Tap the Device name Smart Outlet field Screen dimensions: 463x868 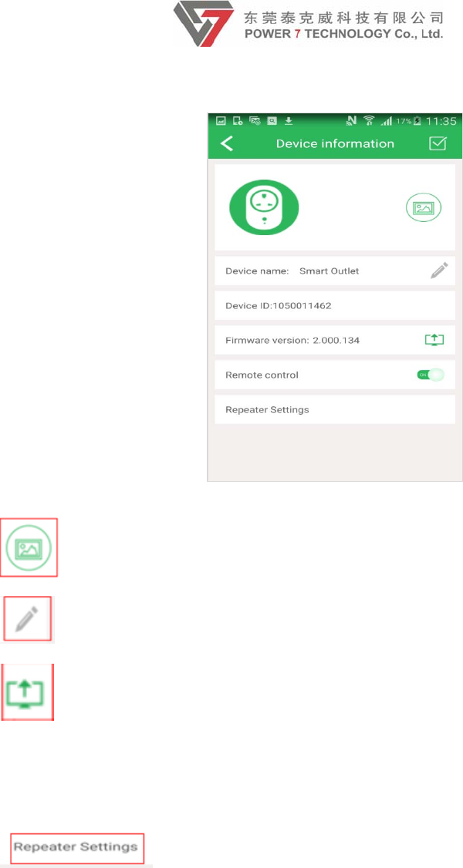tap(335, 271)
